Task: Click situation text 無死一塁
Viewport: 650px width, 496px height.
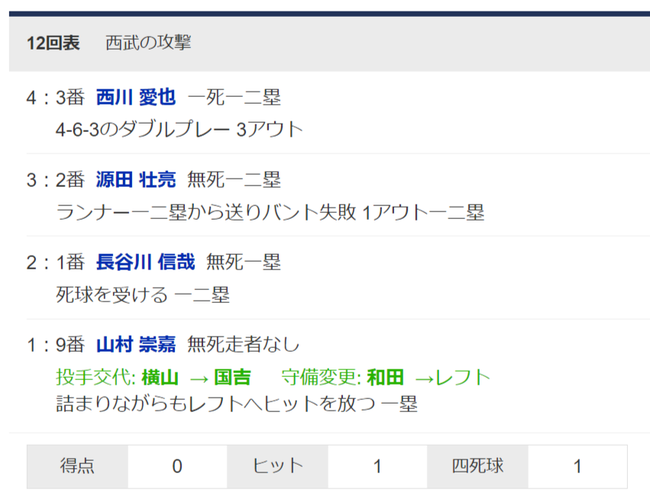Action: tap(244, 262)
